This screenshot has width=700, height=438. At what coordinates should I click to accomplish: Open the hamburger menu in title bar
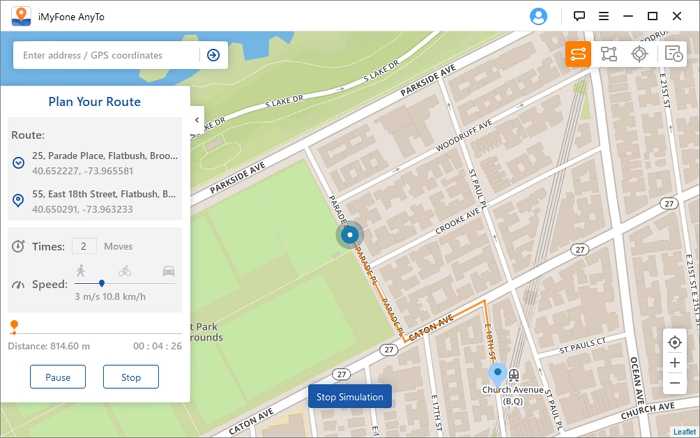tap(604, 16)
